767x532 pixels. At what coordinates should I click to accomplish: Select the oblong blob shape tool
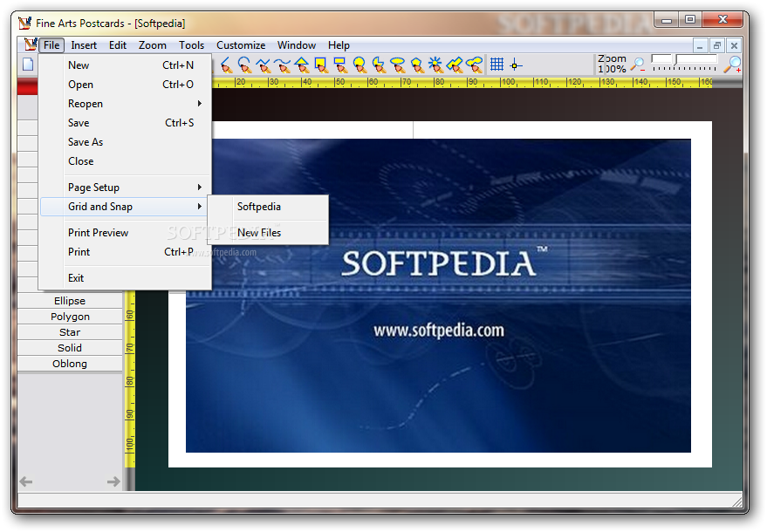[x=474, y=65]
